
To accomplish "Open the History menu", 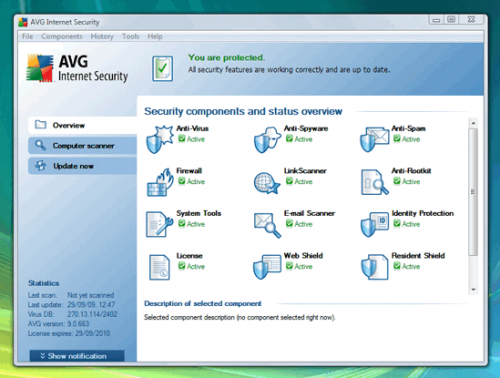I will pos(102,36).
